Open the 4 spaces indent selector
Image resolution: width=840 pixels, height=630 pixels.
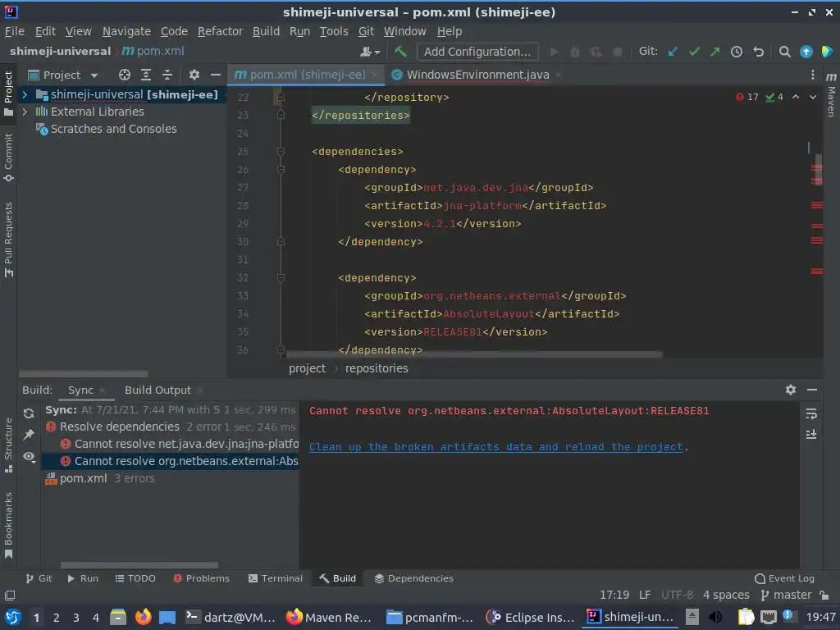tap(726, 596)
